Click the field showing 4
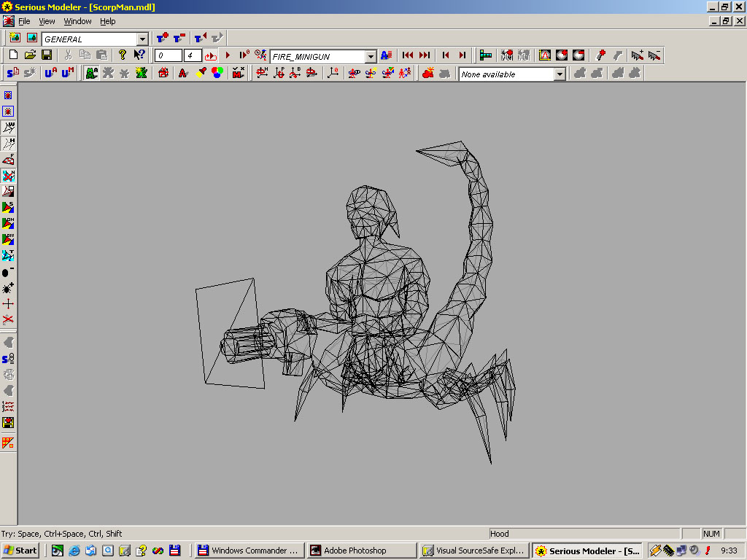 pyautogui.click(x=193, y=55)
